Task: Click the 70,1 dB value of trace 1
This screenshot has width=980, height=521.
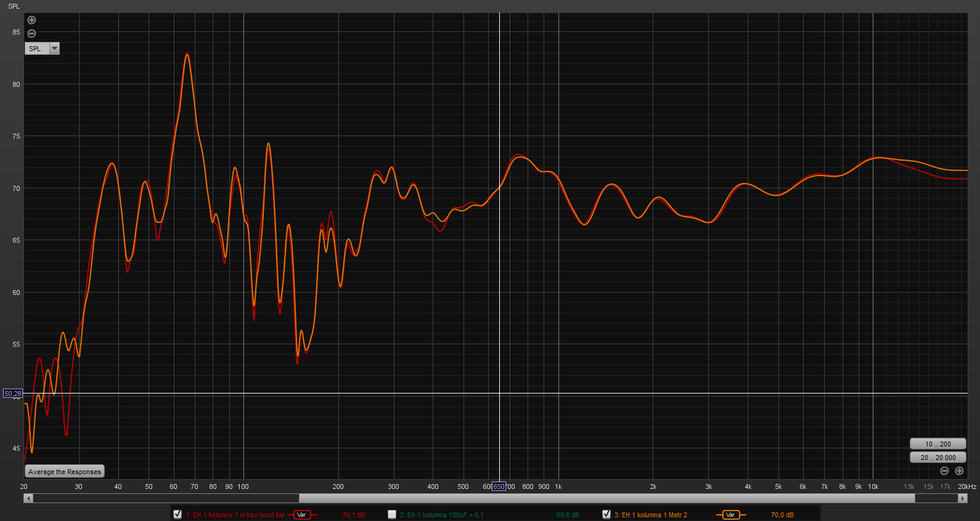Action: pos(353,515)
